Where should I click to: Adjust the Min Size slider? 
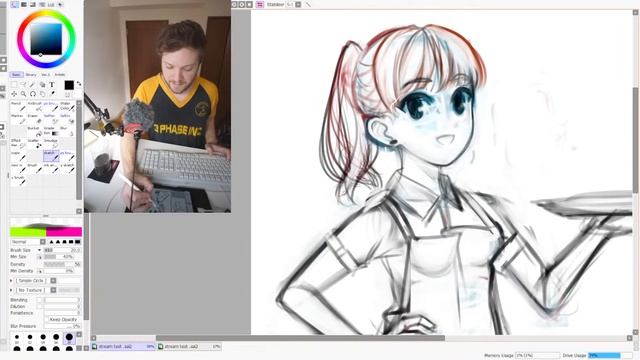[x=58, y=257]
